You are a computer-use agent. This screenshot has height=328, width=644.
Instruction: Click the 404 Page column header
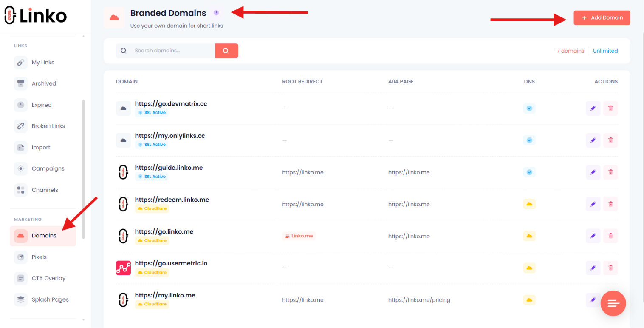pyautogui.click(x=401, y=82)
